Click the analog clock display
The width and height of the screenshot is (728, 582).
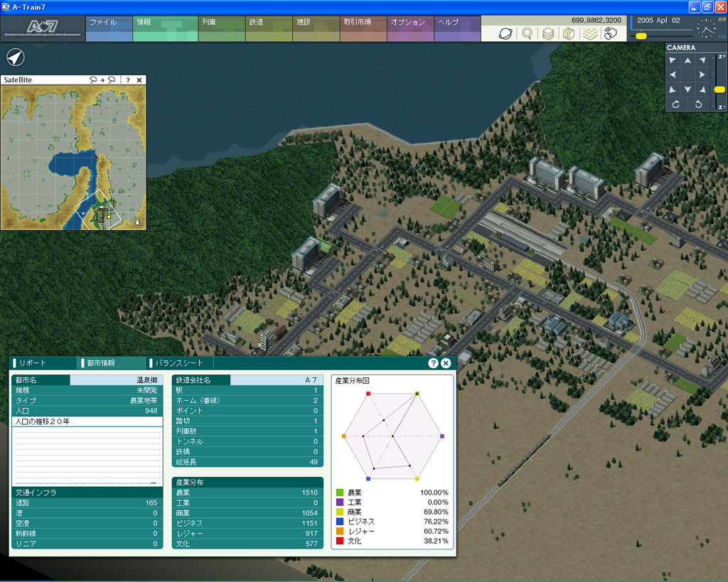click(706, 28)
